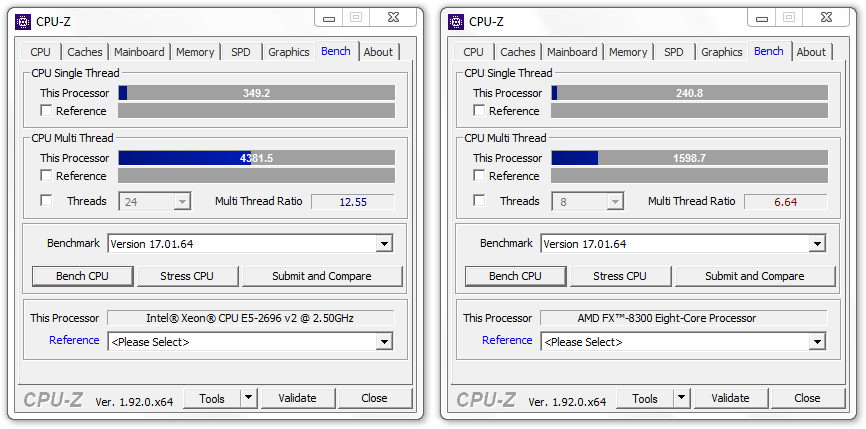
Task: Click the CPU-Z app icon in right window title bar
Action: point(456,21)
